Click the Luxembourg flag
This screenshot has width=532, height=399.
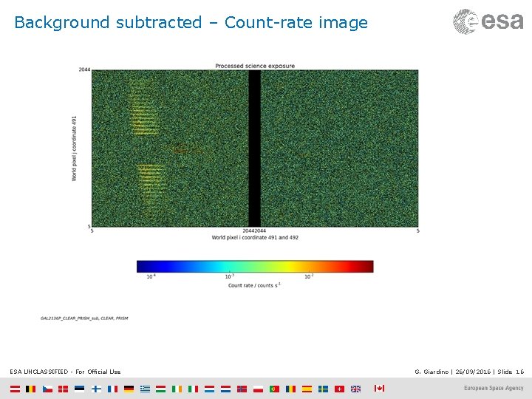click(x=209, y=389)
